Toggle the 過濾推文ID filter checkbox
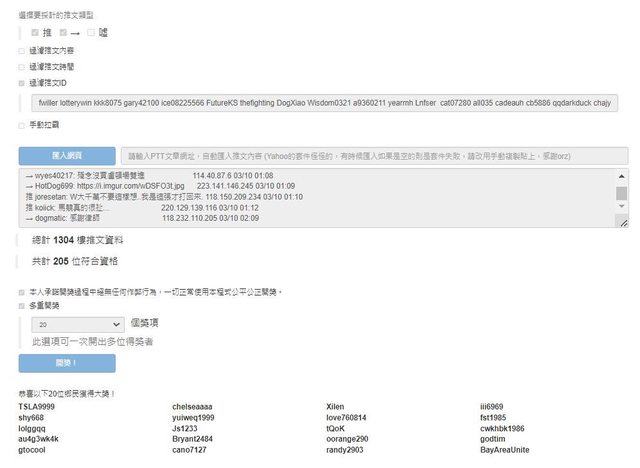This screenshot has width=640, height=468. pos(22,83)
